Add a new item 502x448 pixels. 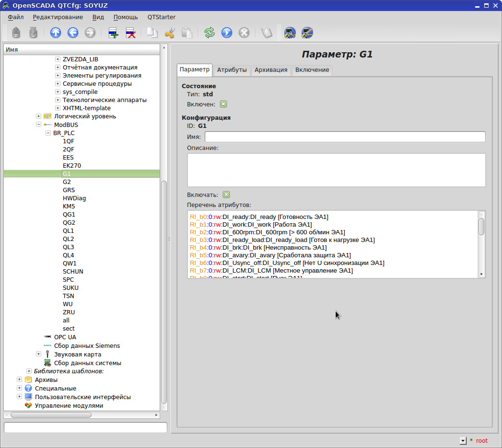pyautogui.click(x=113, y=33)
